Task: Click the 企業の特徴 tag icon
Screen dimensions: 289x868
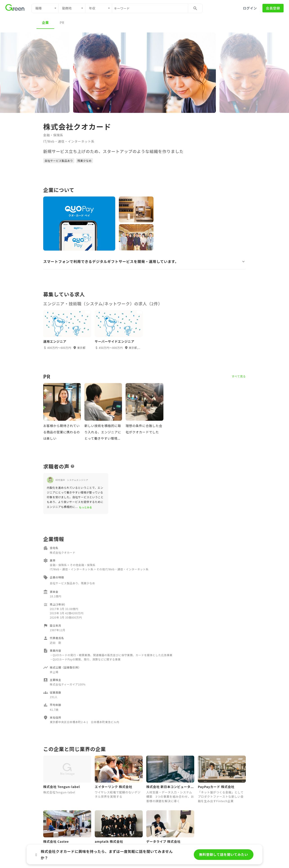Action: pyautogui.click(x=45, y=577)
